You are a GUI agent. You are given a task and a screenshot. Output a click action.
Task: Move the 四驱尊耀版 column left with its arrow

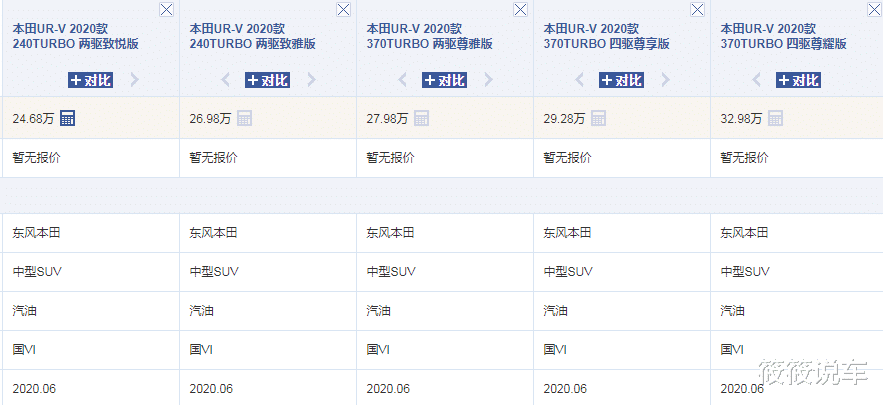coord(757,79)
